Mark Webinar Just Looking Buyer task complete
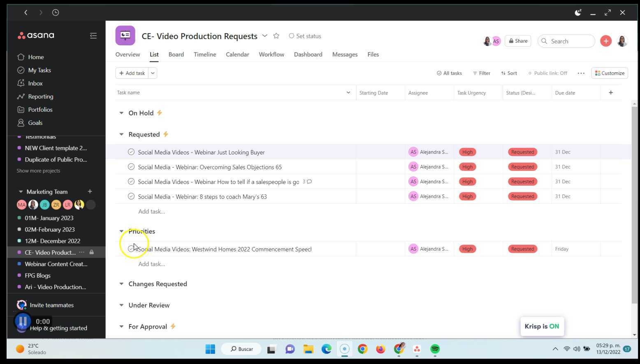The image size is (640, 364). click(131, 152)
